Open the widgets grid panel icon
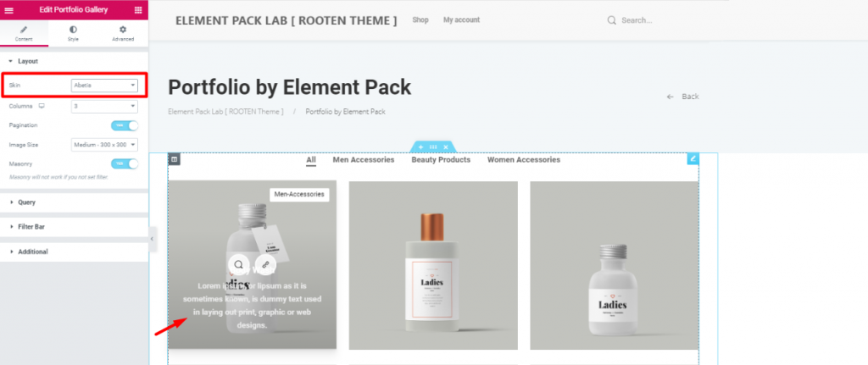The height and width of the screenshot is (365, 868). point(138,10)
